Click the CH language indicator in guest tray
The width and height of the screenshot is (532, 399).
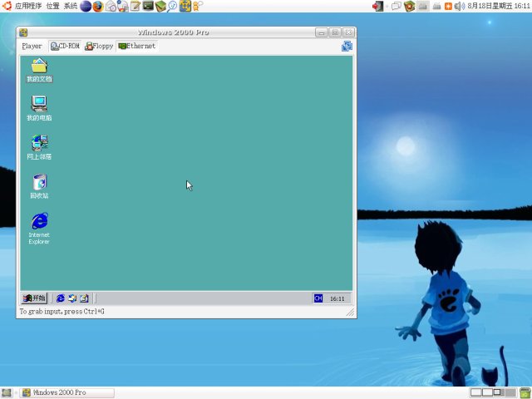318,298
